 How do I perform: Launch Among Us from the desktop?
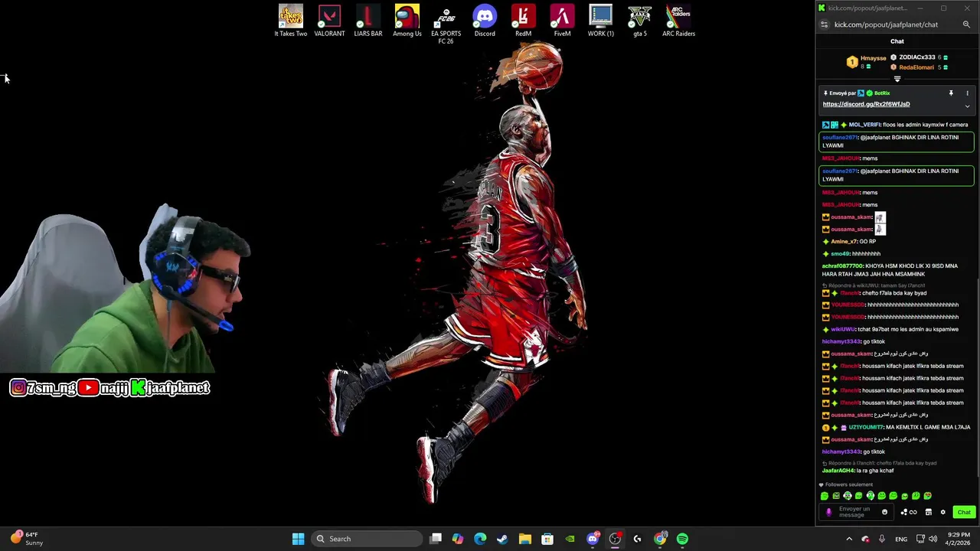tap(407, 21)
